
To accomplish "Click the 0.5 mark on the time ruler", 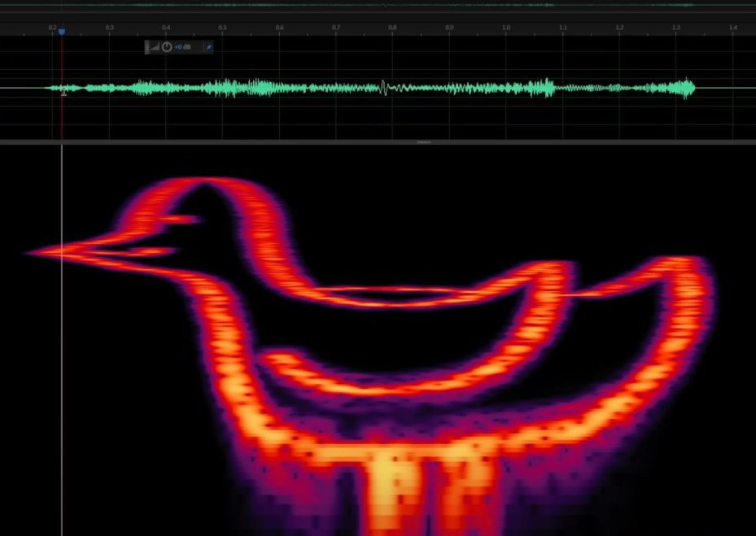I will coord(222,28).
